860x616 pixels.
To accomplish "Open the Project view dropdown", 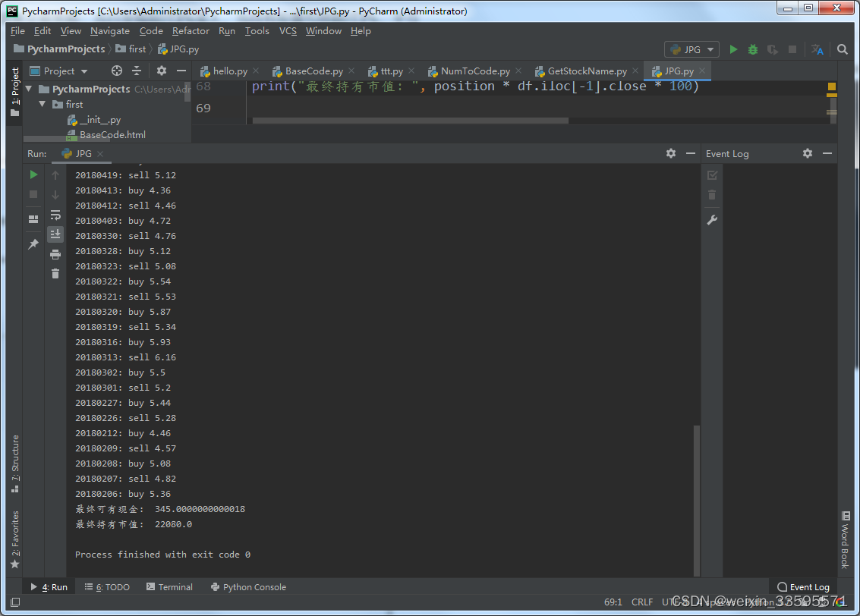I will click(58, 71).
